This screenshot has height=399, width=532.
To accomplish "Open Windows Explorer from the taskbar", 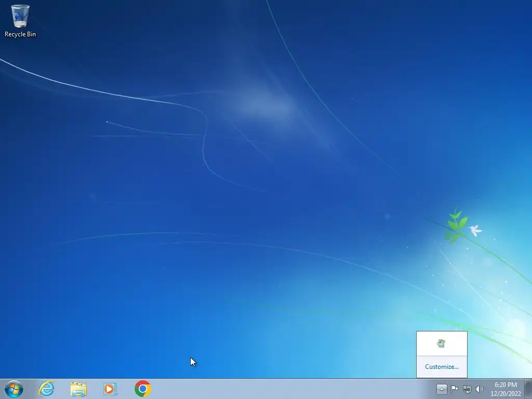I will point(78,389).
